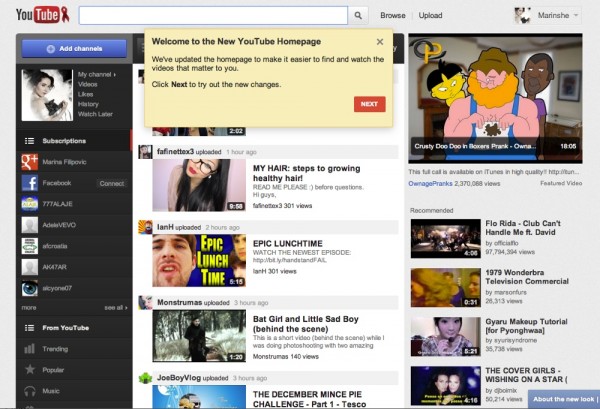Select the From YouTube section header
This screenshot has height=409, width=600.
click(x=74, y=328)
